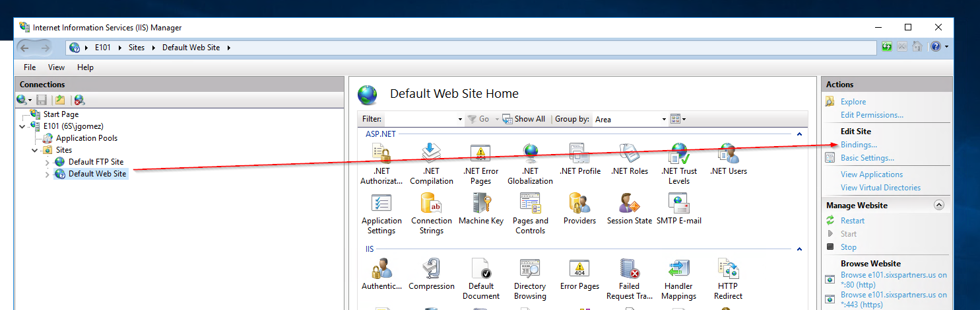Browse website on port 443 https
980x310 pixels.
click(x=894, y=299)
